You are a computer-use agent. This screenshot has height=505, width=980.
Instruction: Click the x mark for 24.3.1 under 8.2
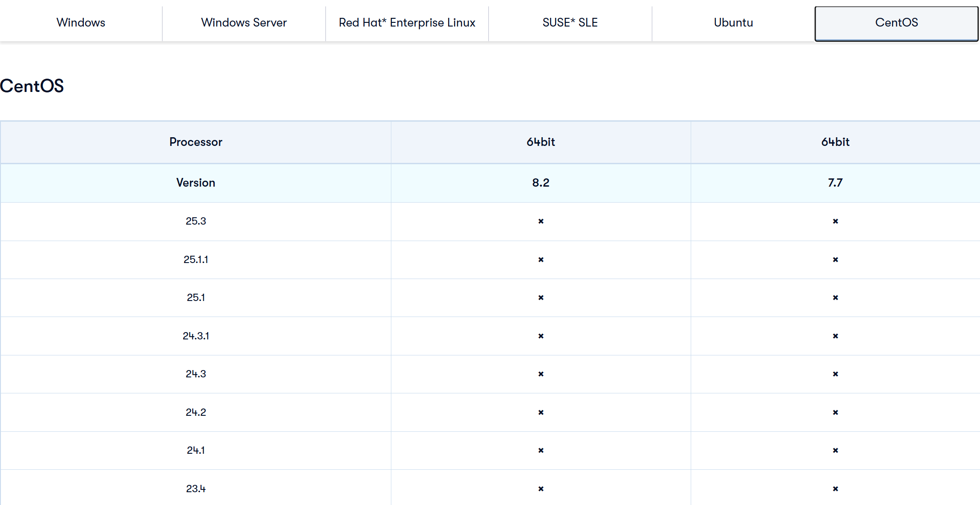tap(541, 336)
